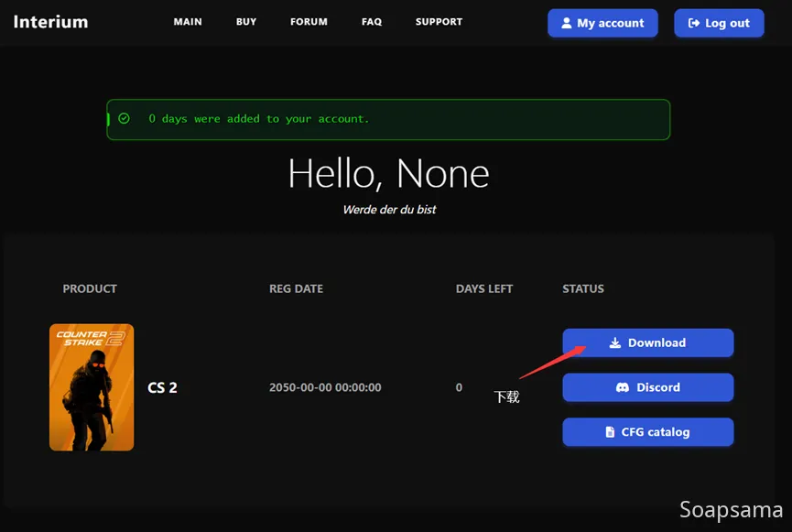Click the Log out arrow icon

coord(694,24)
